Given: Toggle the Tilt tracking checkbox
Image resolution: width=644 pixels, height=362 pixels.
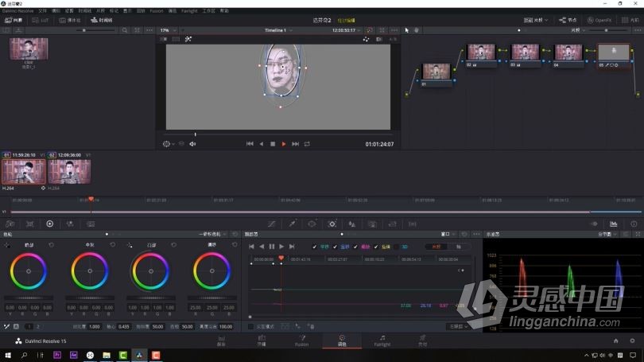Looking at the screenshot, I should 335,247.
